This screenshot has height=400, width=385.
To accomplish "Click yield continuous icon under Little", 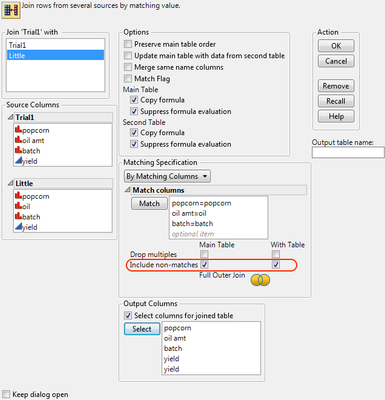I will 18,227.
